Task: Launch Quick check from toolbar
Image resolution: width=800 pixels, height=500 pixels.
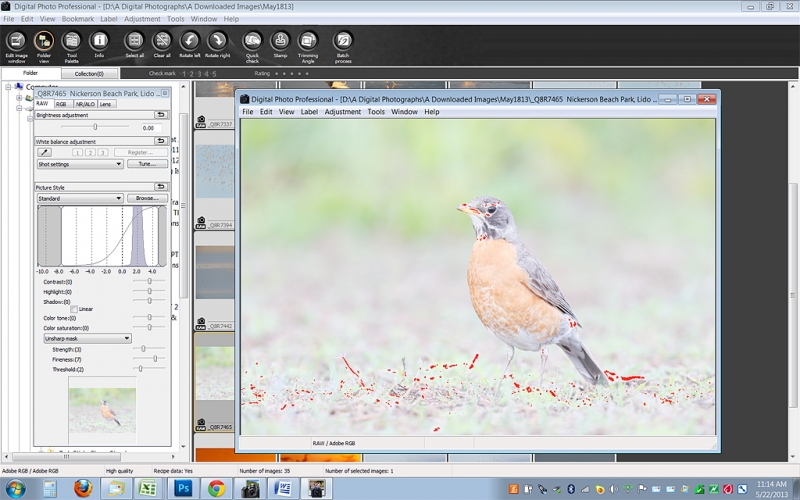Action: (x=252, y=46)
